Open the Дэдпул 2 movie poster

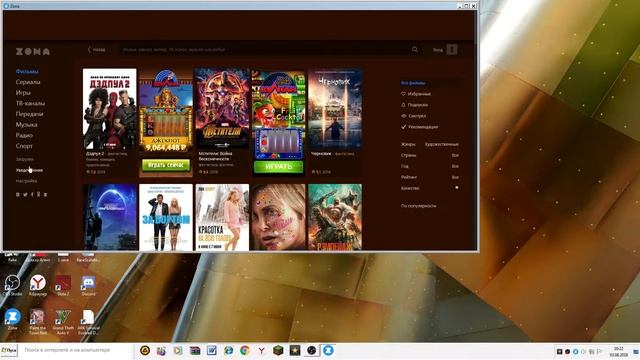110,109
